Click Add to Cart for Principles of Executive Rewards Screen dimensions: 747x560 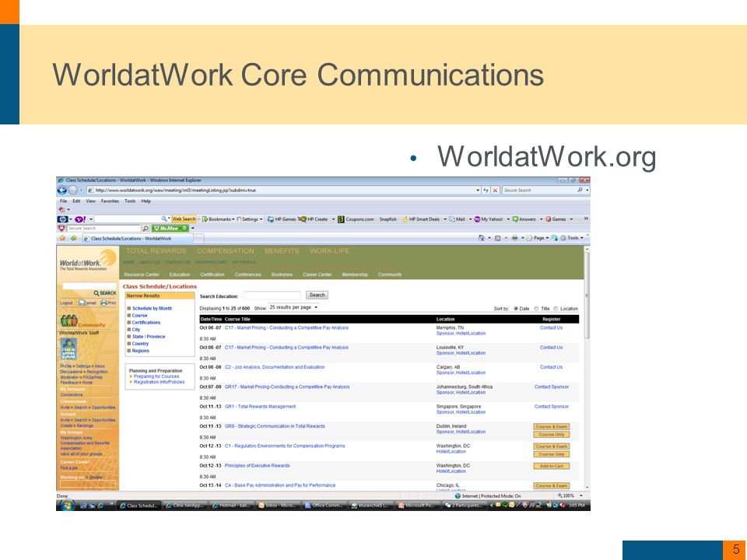click(551, 466)
